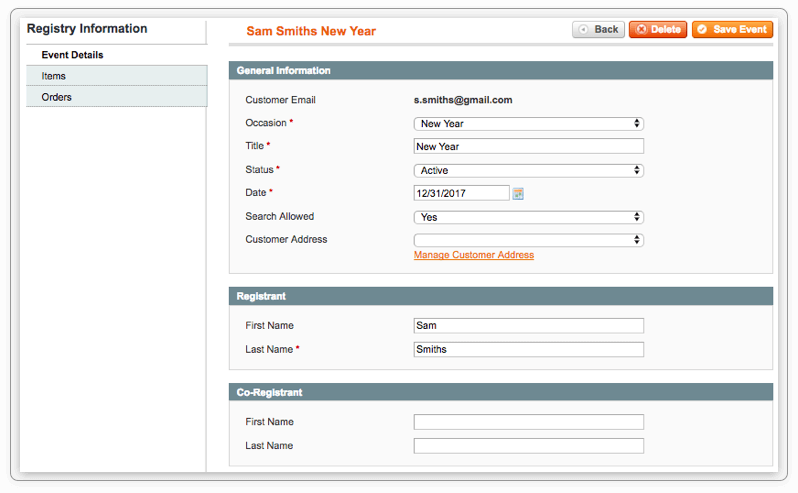
Task: Open the date picker calendar icon
Action: tap(518, 193)
